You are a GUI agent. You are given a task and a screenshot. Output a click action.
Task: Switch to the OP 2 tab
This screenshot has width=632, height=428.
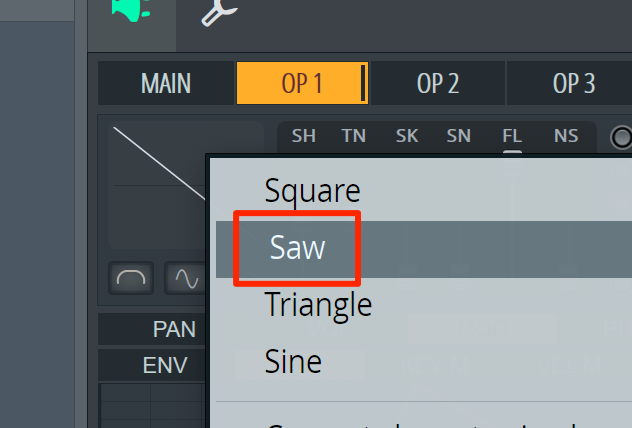(438, 83)
